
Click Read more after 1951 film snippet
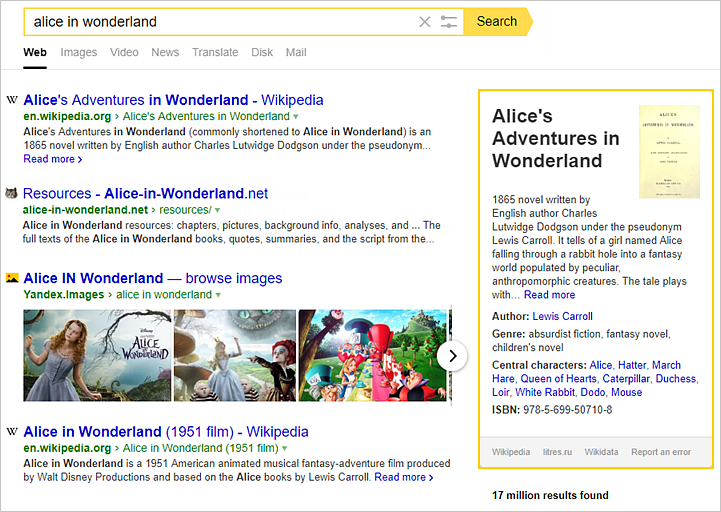(x=404, y=477)
